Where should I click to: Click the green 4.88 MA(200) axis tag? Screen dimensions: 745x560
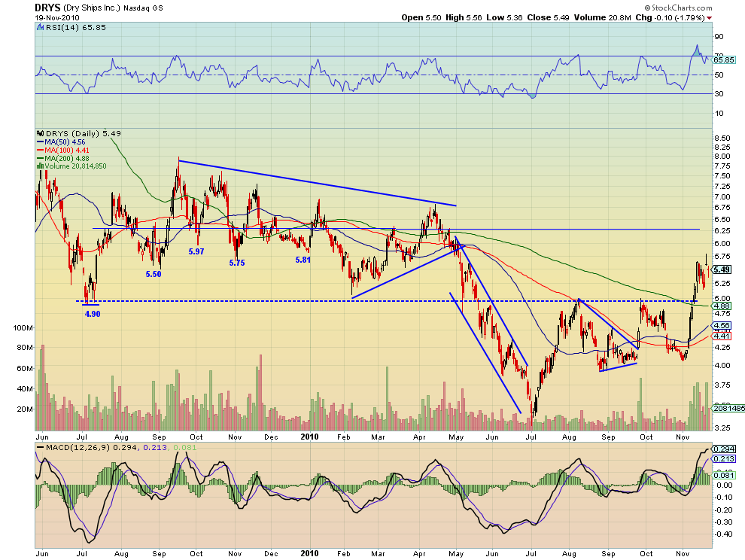[x=722, y=306]
